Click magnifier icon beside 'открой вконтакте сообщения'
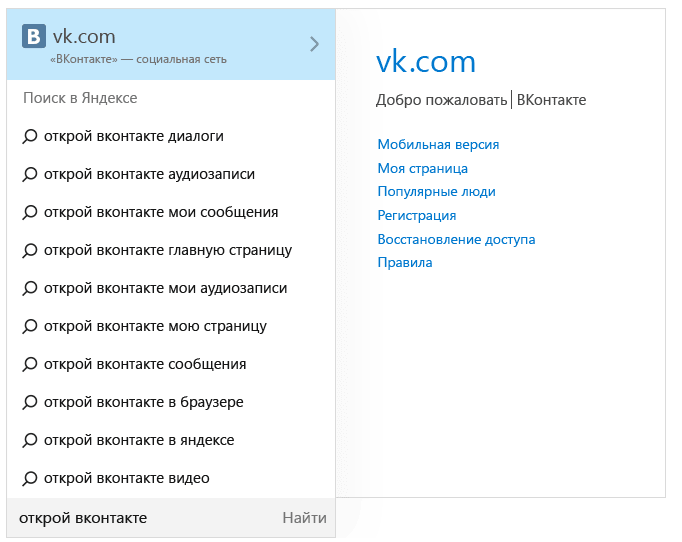 30,365
